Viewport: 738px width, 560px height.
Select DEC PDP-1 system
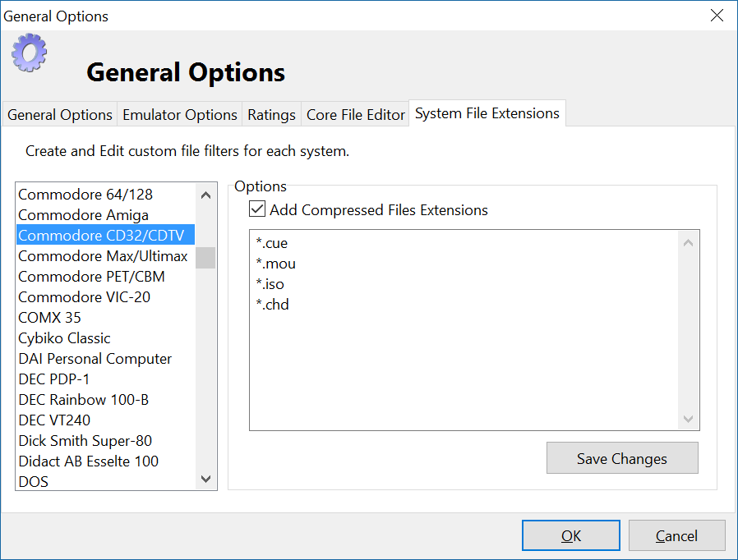[105, 379]
